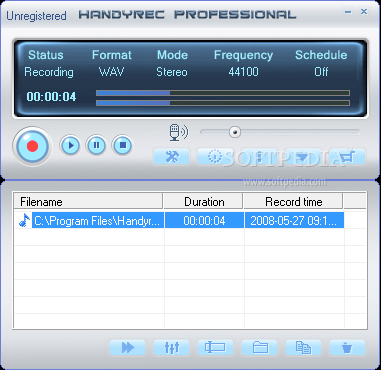Open settings via the hammer-and-wrench icon
381x370 pixels.
click(x=172, y=156)
